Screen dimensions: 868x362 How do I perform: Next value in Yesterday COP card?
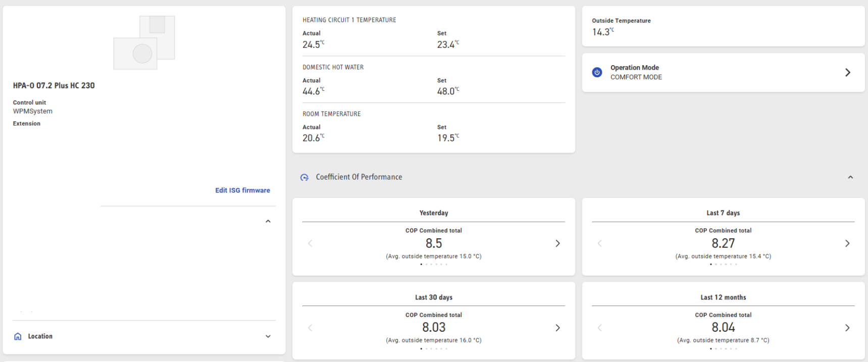[557, 243]
